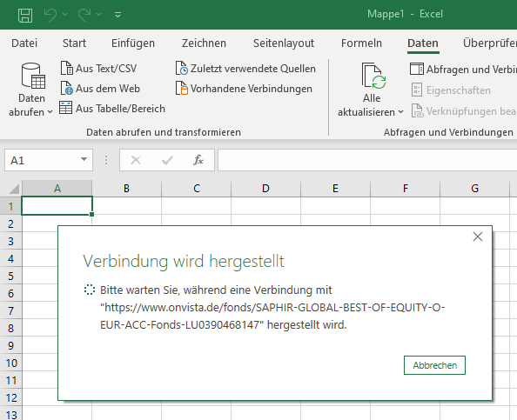The height and width of the screenshot is (420, 517).
Task: Click the formula bar Cancel X icon
Action: click(136, 160)
